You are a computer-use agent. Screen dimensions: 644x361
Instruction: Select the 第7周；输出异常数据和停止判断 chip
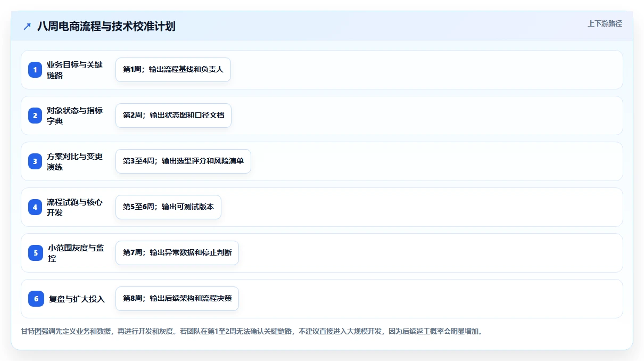click(x=177, y=253)
